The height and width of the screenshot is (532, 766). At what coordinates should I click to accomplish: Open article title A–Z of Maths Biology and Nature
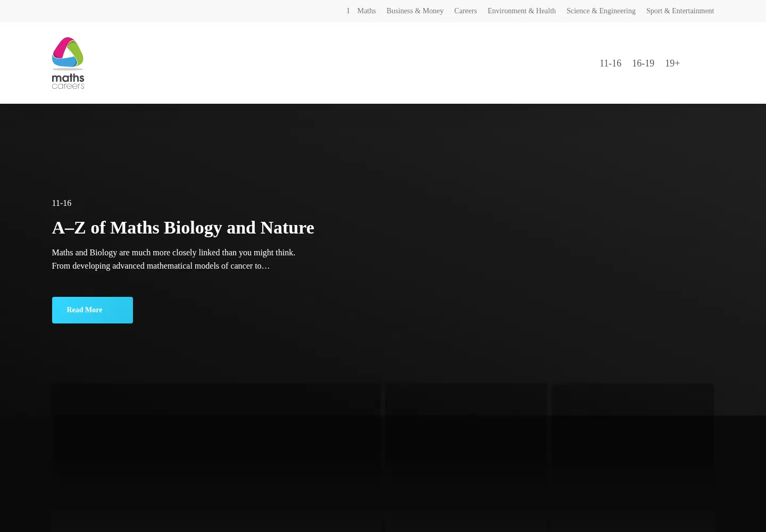pyautogui.click(x=183, y=228)
